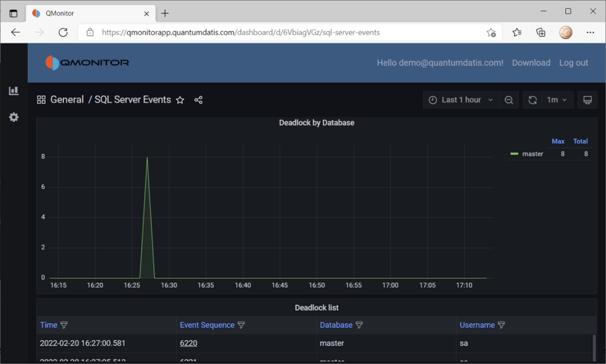Filter the Time column with funnel icon
The image size is (606, 364).
64,325
